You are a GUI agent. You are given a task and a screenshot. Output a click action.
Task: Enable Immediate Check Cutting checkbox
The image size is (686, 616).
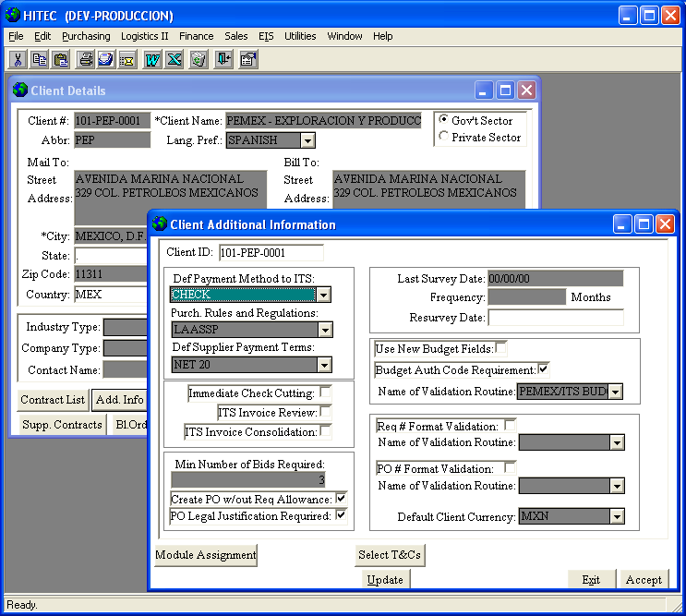pos(326,392)
